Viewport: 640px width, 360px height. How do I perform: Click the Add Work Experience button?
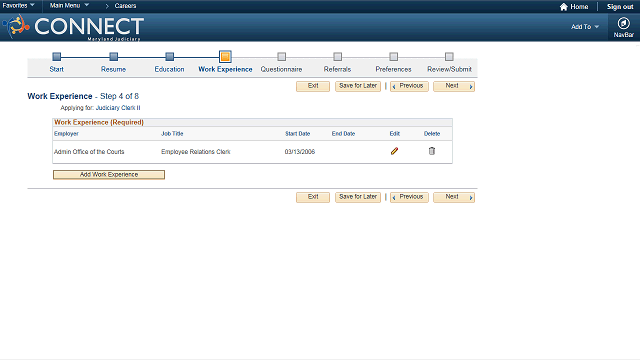[109, 175]
